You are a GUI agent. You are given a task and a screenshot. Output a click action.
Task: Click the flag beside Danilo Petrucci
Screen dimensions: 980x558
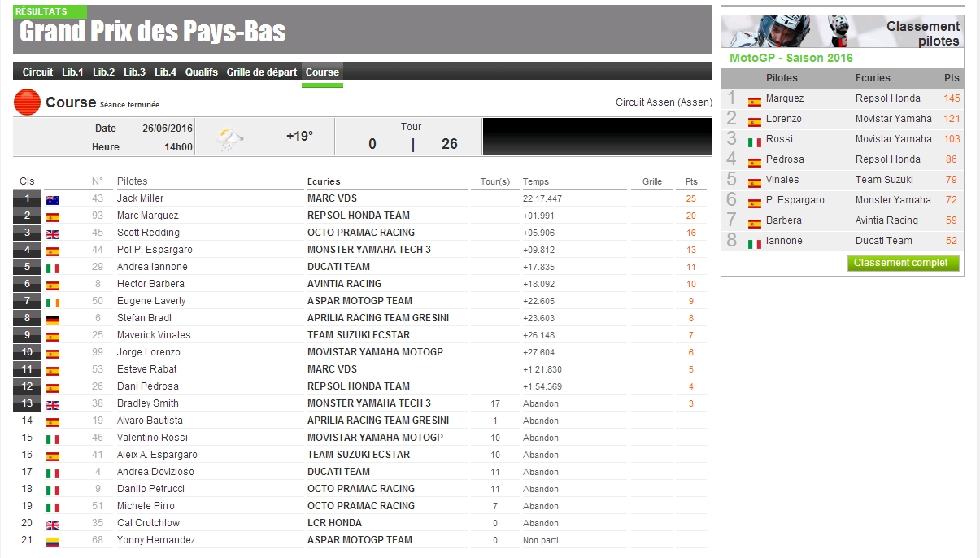tap(53, 490)
